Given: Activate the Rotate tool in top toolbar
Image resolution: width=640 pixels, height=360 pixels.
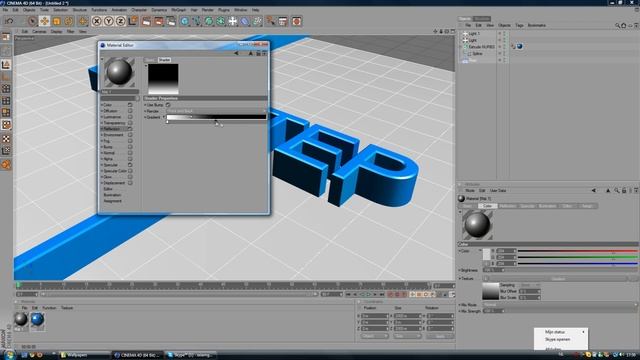Looking at the screenshot, I should pos(69,21).
